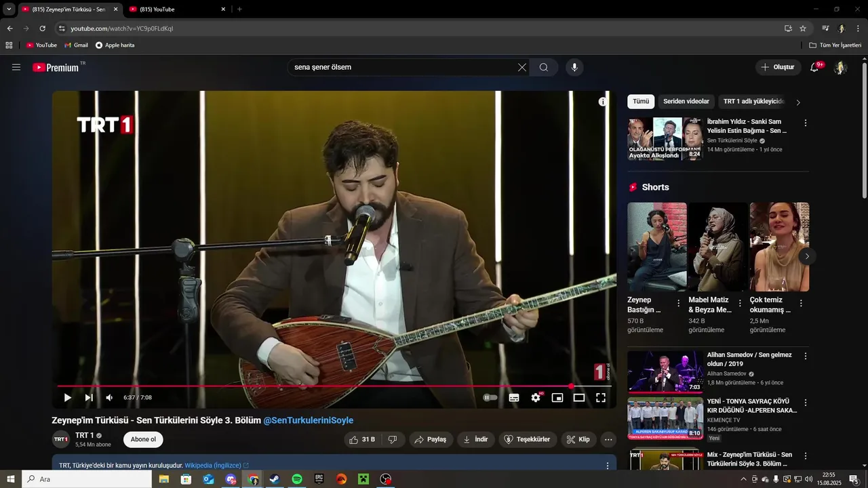Subscribe with Abone ol button
Viewport: 868px width, 488px height.
pos(143,439)
